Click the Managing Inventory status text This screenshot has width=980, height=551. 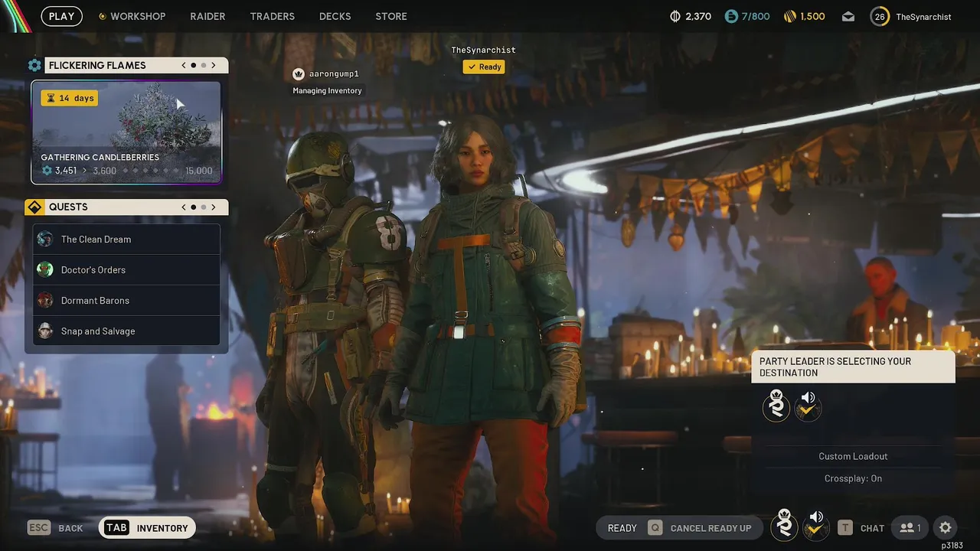tap(327, 90)
